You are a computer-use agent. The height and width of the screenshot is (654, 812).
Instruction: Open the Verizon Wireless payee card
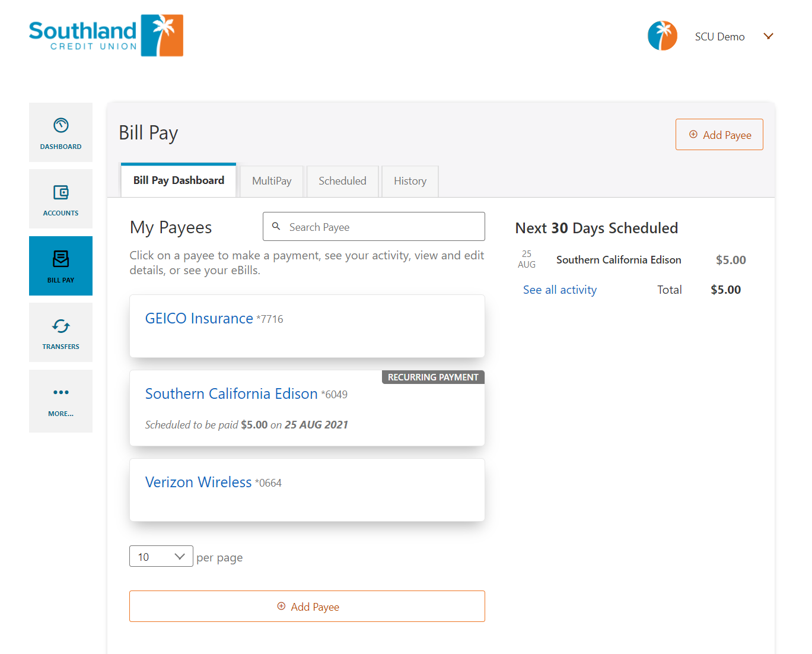coord(307,490)
